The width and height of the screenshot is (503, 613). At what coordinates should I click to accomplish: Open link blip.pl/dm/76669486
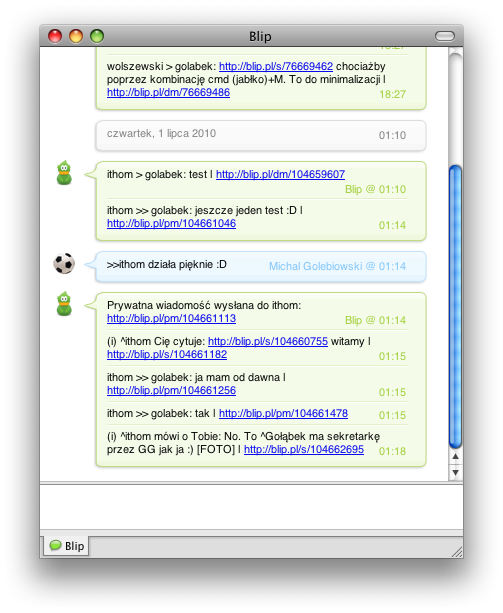168,92
